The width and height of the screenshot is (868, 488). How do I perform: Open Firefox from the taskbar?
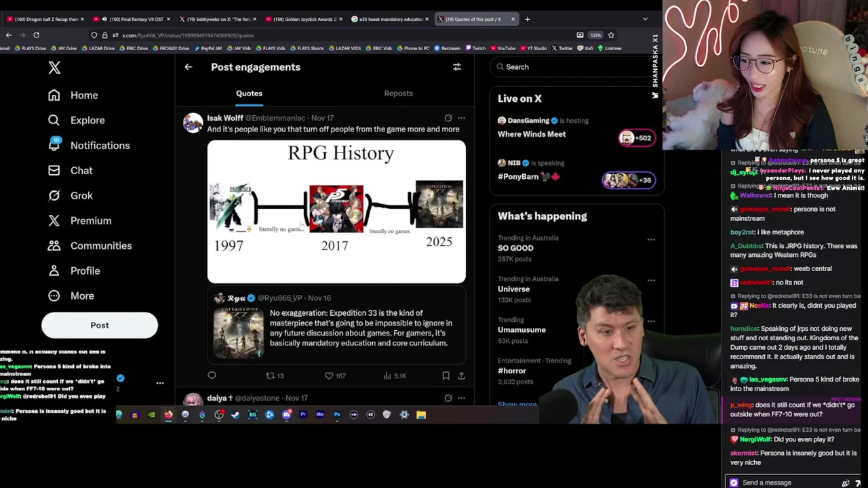click(x=168, y=415)
